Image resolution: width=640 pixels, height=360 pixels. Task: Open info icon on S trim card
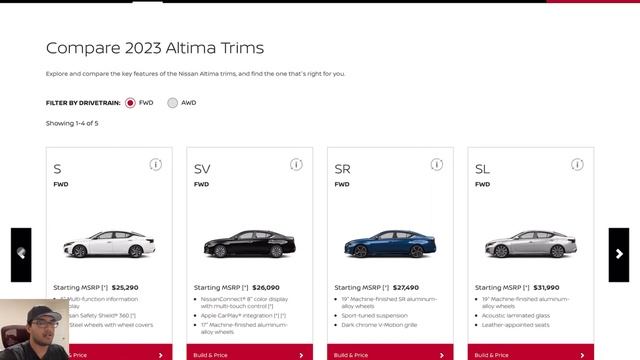click(156, 164)
